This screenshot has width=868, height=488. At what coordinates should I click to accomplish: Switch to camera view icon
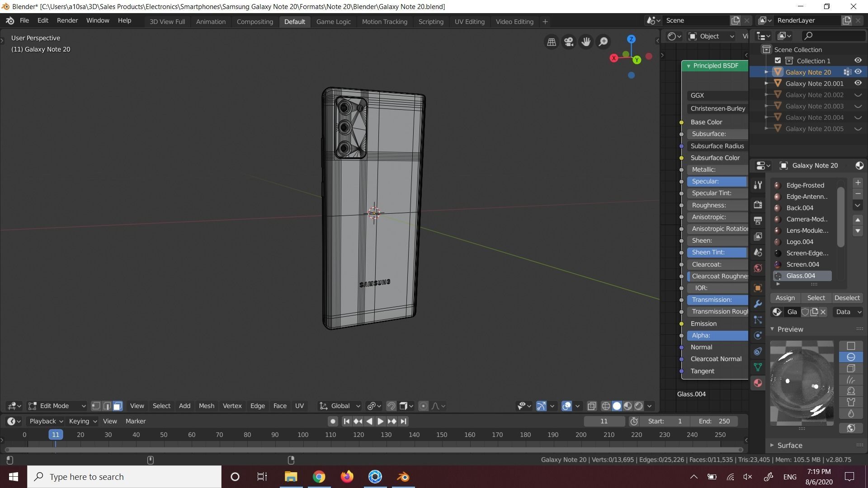click(568, 42)
